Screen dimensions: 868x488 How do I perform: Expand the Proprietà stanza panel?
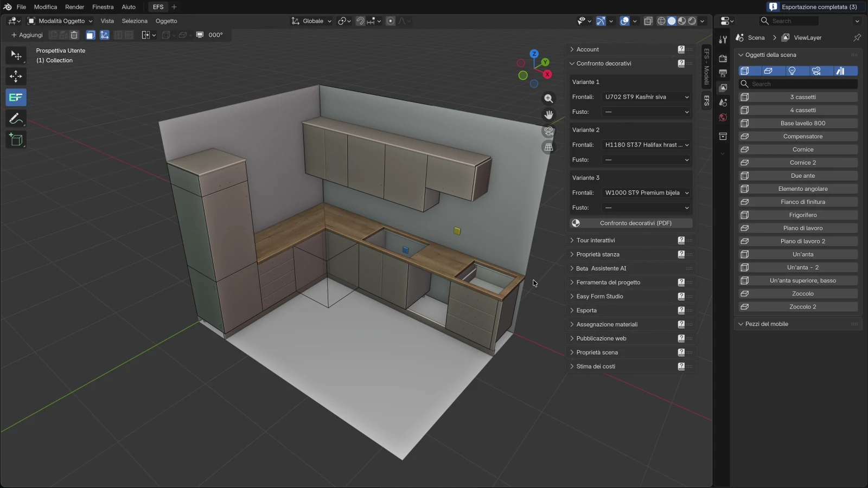597,254
